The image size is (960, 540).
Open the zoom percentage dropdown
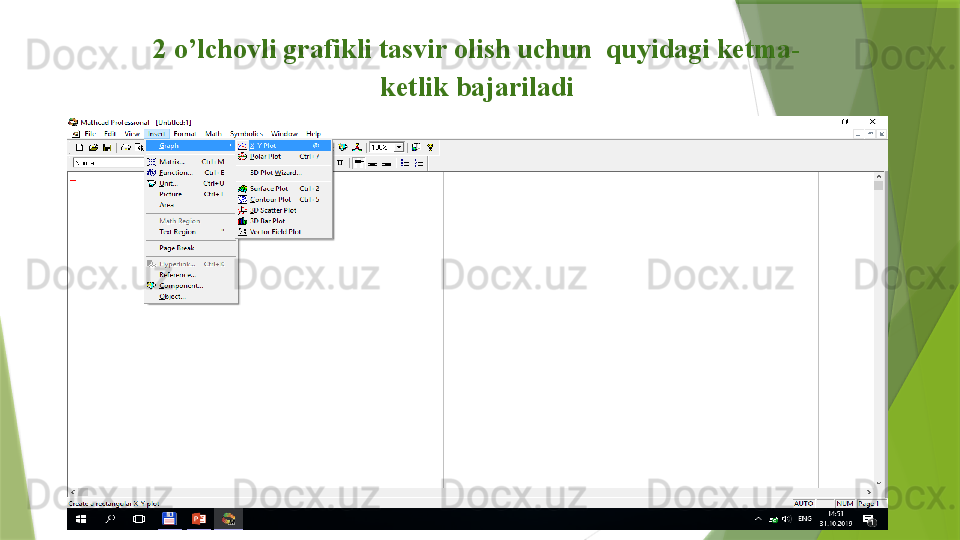pos(399,147)
